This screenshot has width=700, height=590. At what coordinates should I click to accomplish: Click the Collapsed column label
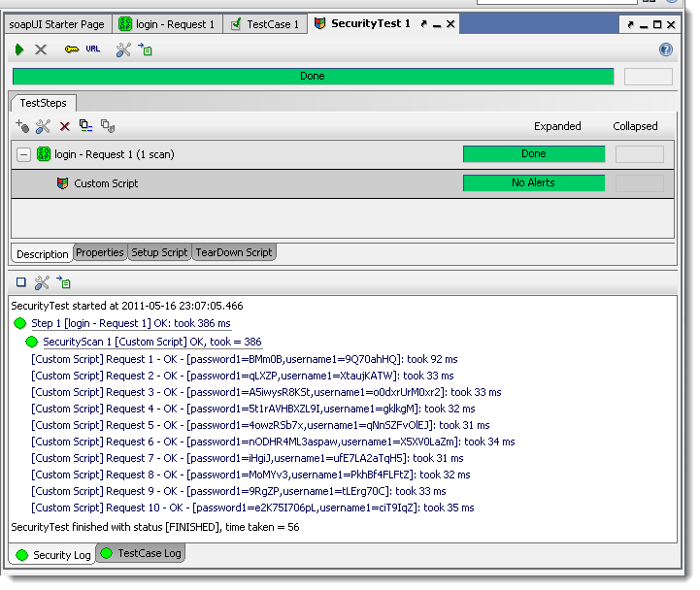635,126
